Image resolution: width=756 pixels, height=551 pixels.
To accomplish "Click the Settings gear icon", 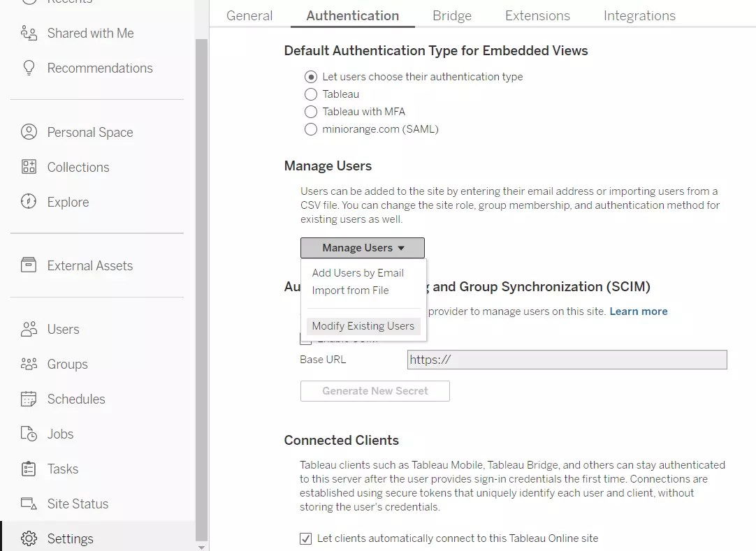I will [29, 538].
